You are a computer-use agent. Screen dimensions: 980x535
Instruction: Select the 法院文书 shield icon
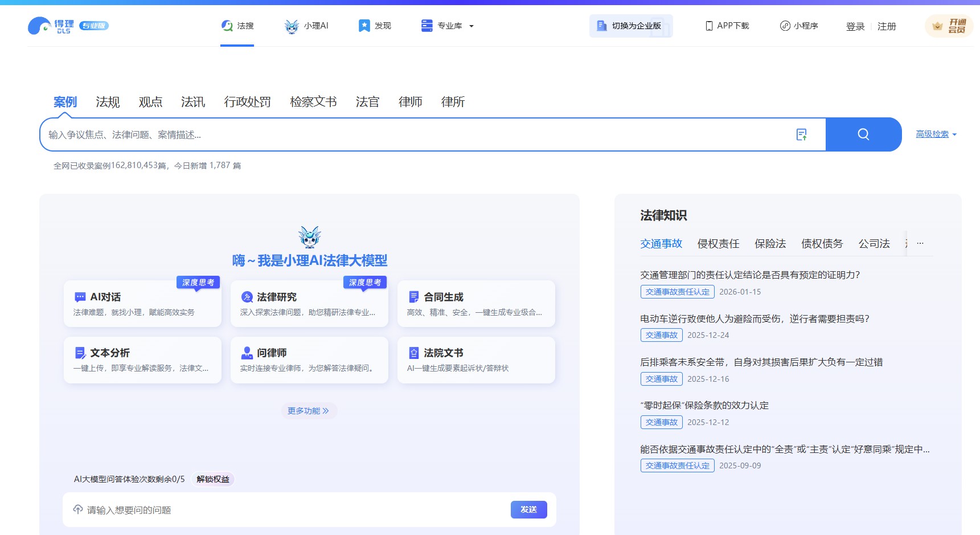pyautogui.click(x=413, y=353)
